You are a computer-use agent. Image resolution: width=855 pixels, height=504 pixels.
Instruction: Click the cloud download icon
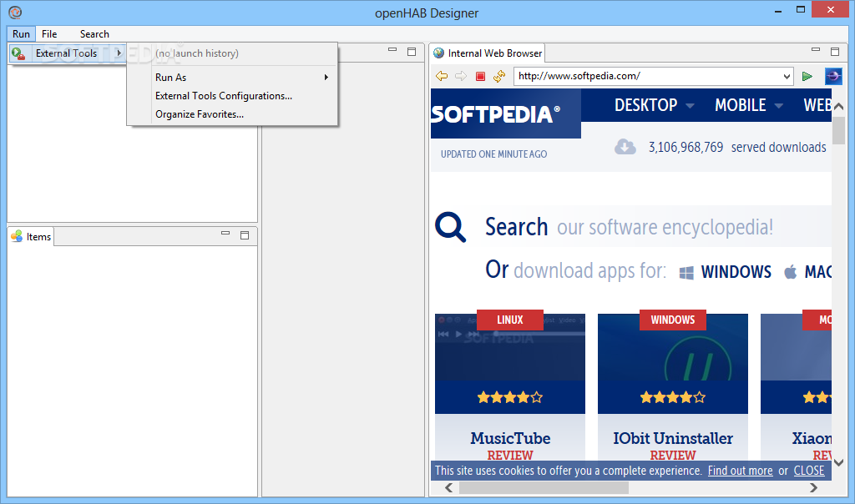pyautogui.click(x=625, y=147)
